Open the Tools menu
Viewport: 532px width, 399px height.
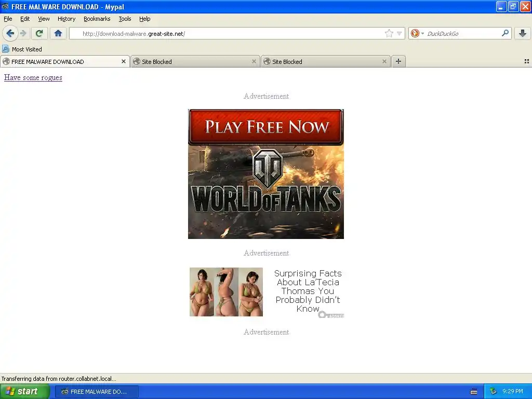[x=125, y=19]
